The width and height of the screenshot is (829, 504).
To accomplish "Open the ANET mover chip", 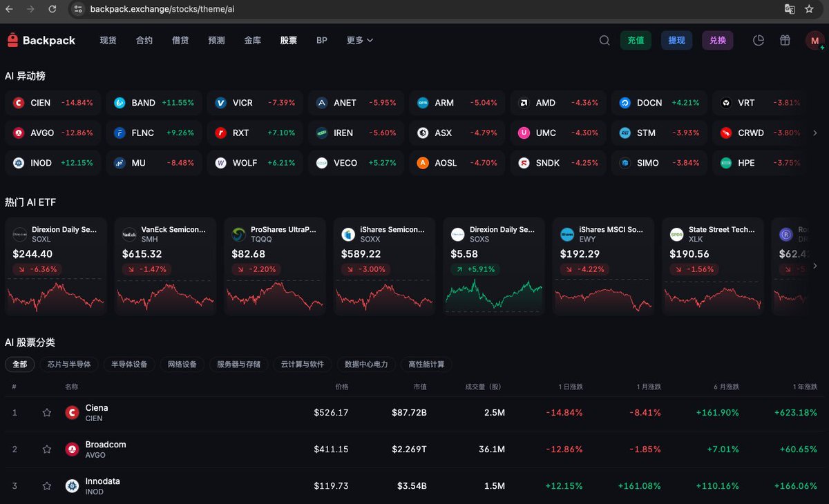I will click(x=356, y=103).
